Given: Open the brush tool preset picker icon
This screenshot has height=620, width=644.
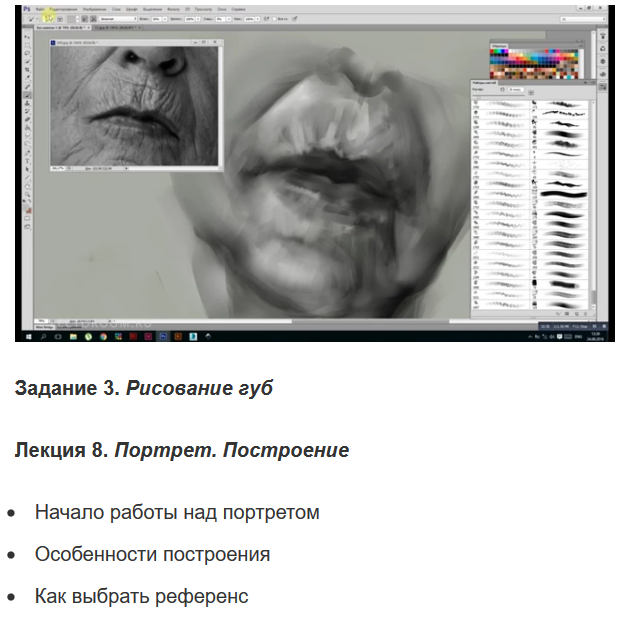Looking at the screenshot, I should pos(32,19).
